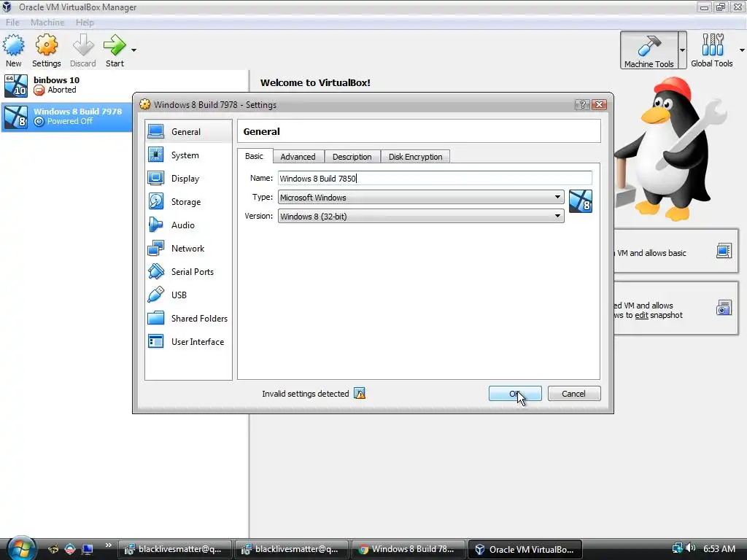747x560 pixels.
Task: Click the volume icon in system tray
Action: [690, 548]
